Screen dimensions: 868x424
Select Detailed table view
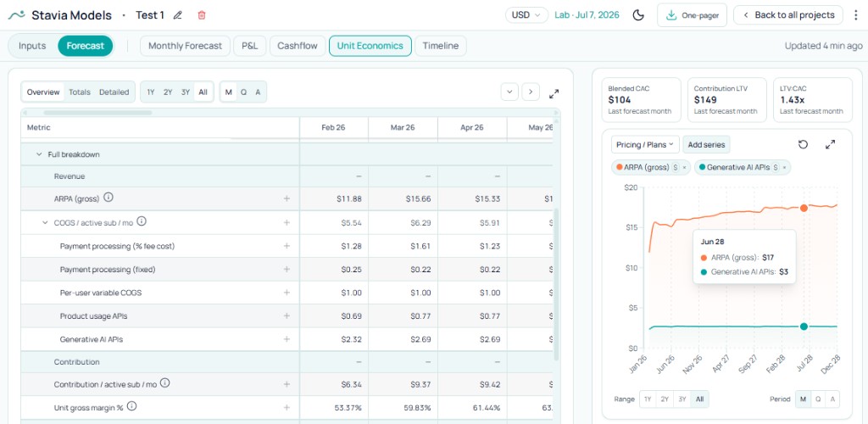click(114, 92)
